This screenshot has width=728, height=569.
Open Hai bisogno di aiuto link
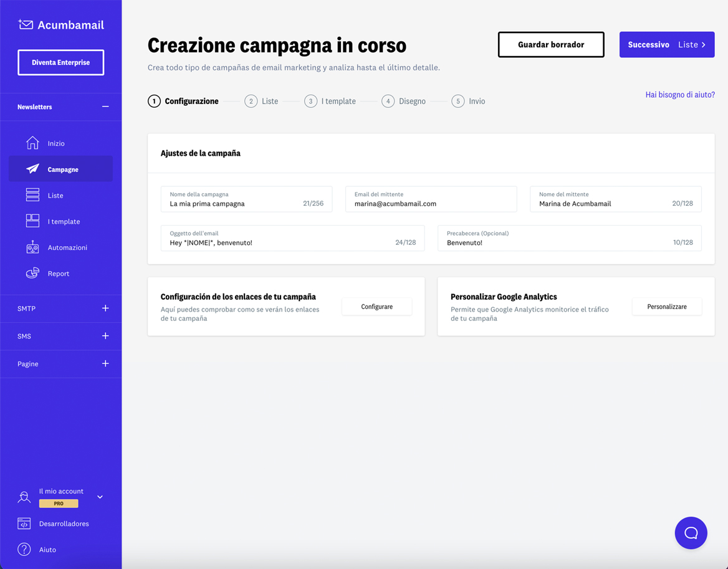(x=679, y=93)
